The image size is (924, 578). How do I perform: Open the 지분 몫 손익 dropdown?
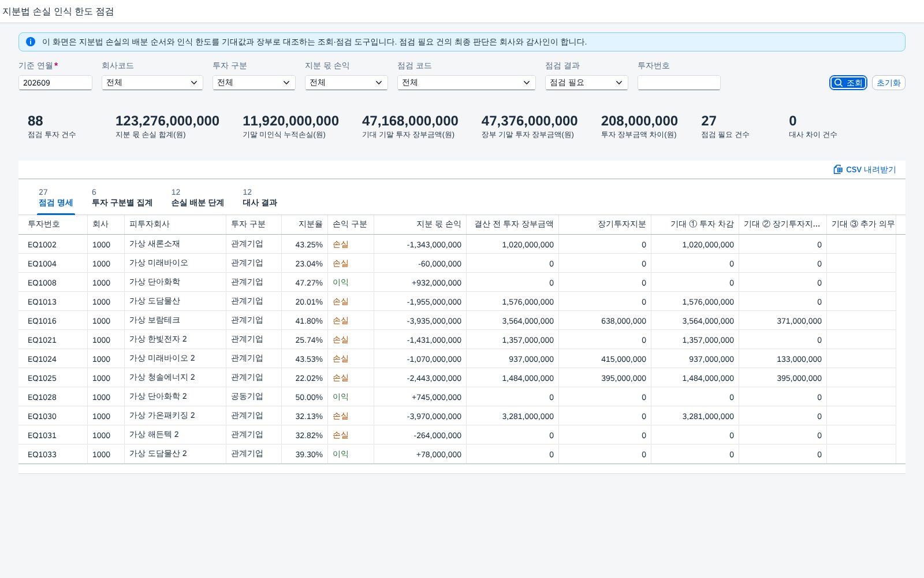click(x=346, y=83)
